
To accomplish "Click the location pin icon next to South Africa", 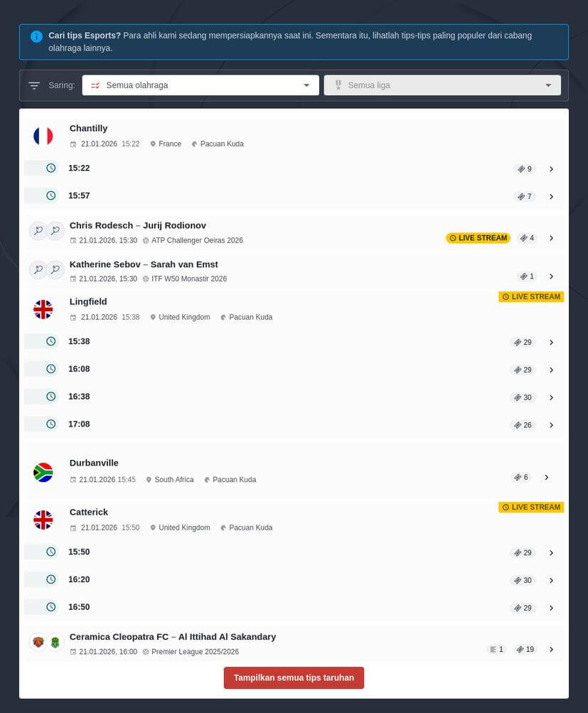I will tap(149, 479).
